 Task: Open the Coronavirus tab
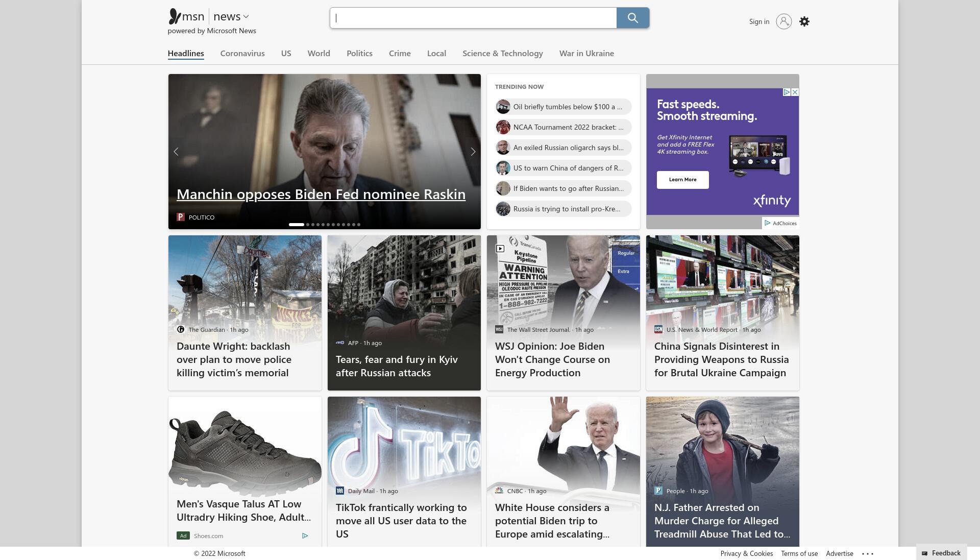point(242,54)
